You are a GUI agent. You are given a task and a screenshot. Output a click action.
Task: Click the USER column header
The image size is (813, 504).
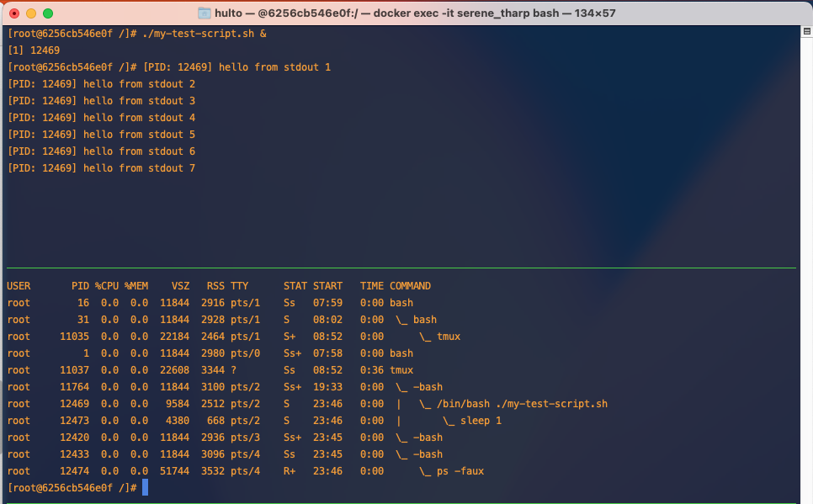tap(19, 286)
